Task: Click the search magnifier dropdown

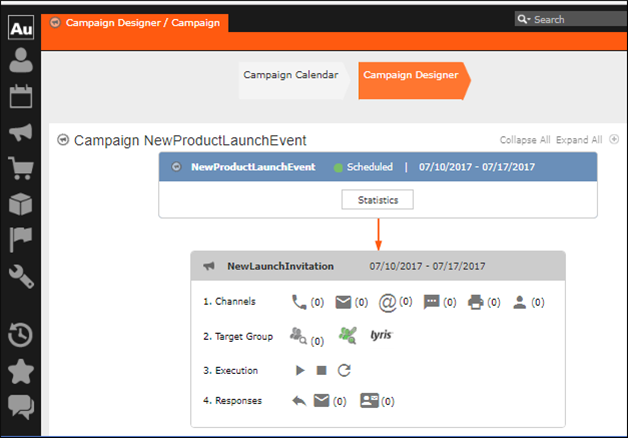Action: [523, 19]
